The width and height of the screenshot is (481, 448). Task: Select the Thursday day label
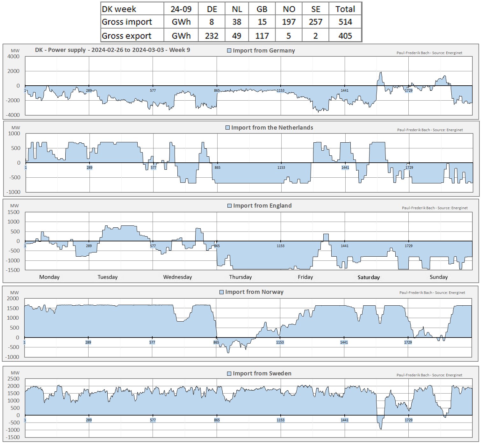click(240, 277)
